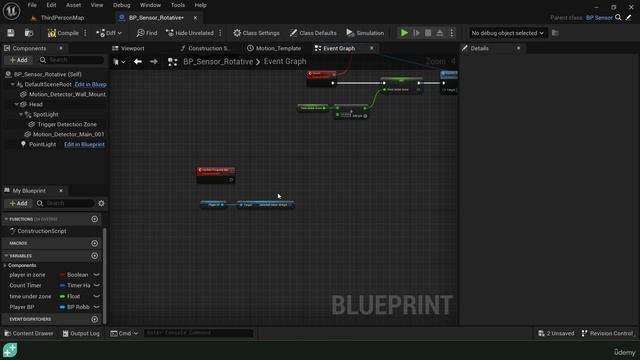
Task: Collapse the DefaultSceneRoot tree node
Action: click(x=13, y=84)
